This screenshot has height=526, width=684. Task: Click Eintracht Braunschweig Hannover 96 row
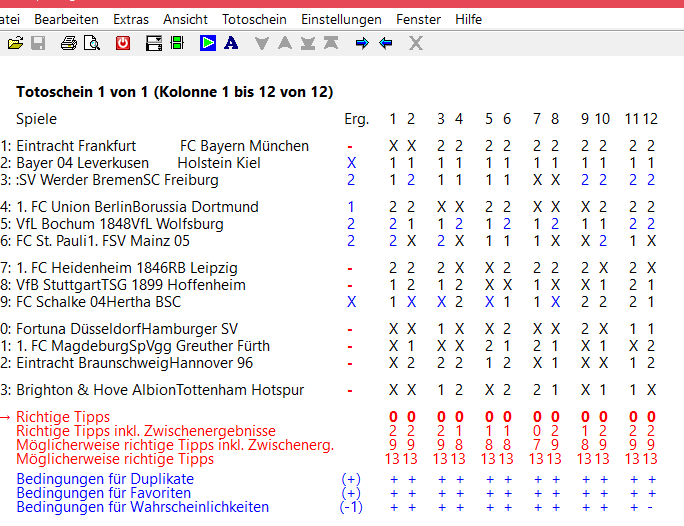pyautogui.click(x=134, y=363)
